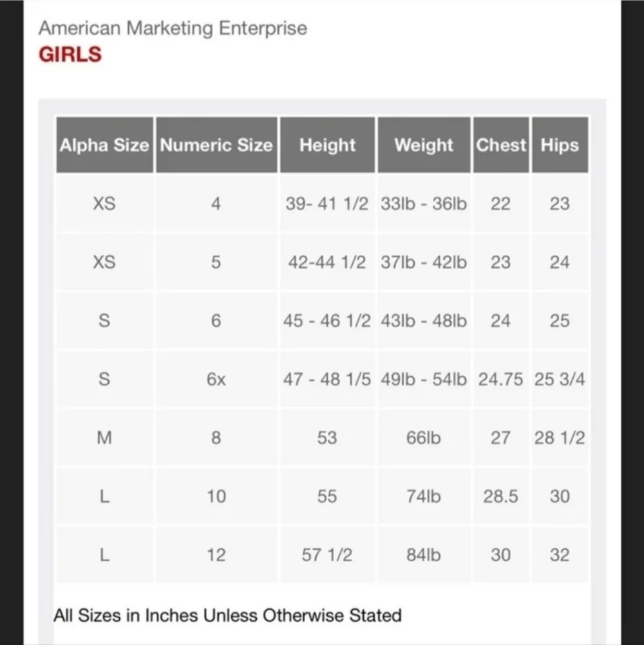This screenshot has height=645, width=644.
Task: Click the American Marketing Enterprise title
Action: [x=173, y=28]
